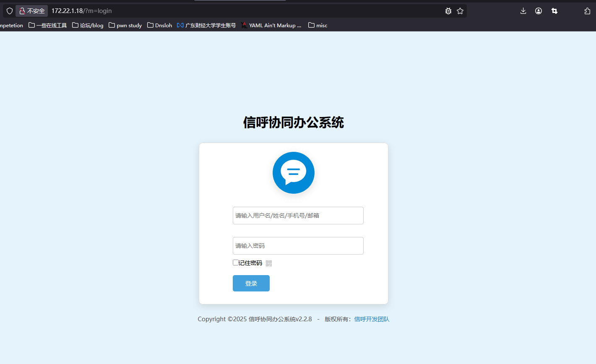Open the 不安全 connection security badge
Viewport: 596px width, 364px height.
tap(32, 11)
